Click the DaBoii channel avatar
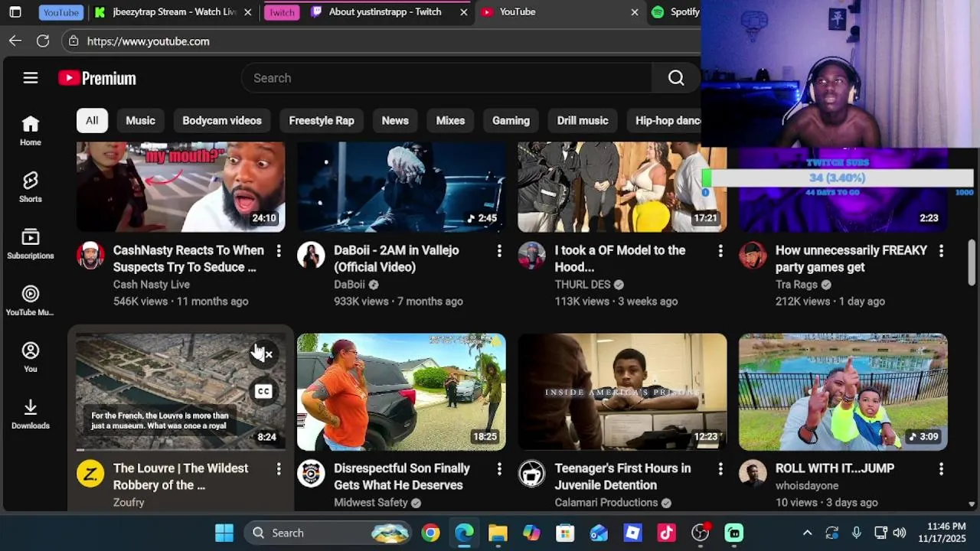Screen dimensions: 980x551 (x=311, y=256)
